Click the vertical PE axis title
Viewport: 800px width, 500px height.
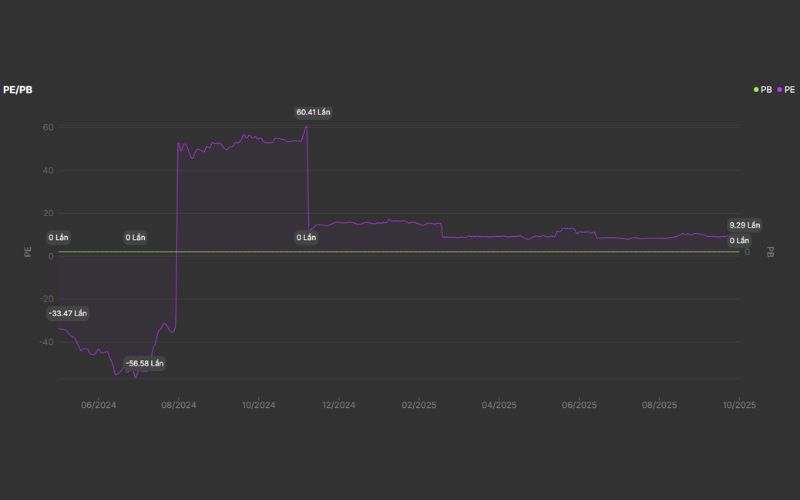pos(28,253)
